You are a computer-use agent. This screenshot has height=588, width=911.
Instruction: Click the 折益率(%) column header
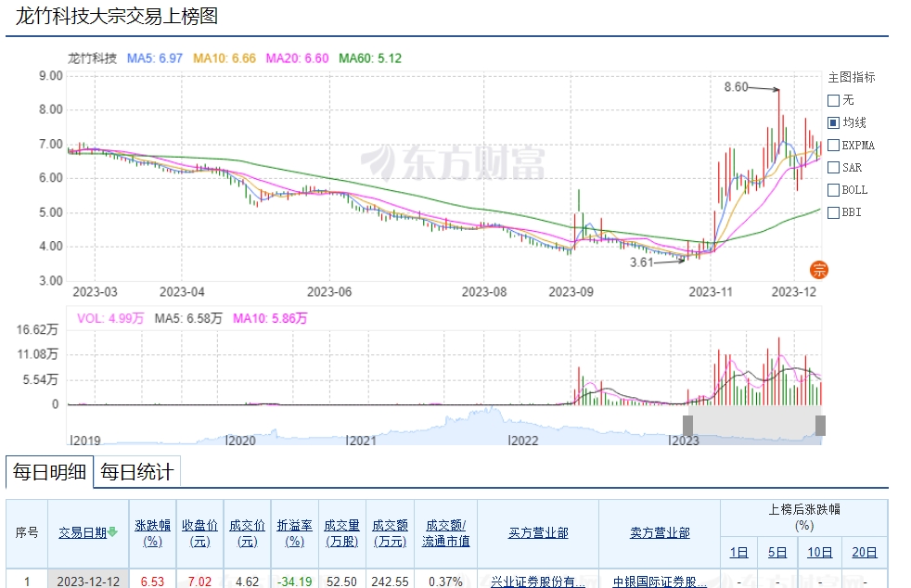[x=294, y=532]
